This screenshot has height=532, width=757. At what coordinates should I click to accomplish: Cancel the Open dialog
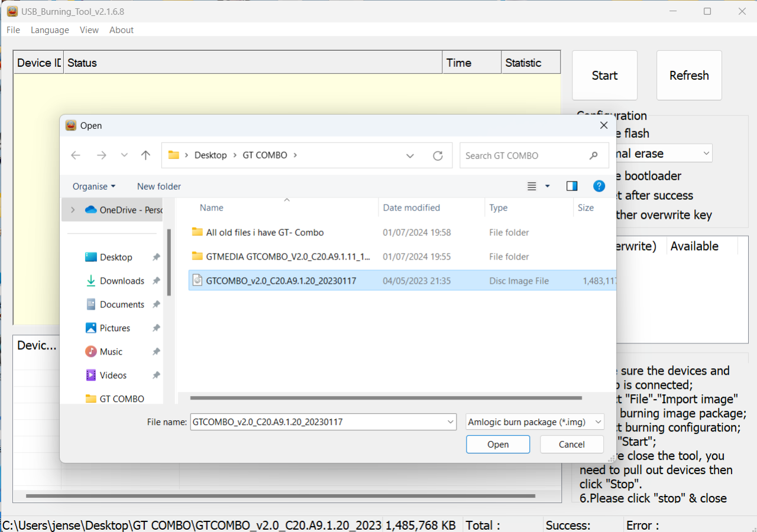(x=572, y=445)
